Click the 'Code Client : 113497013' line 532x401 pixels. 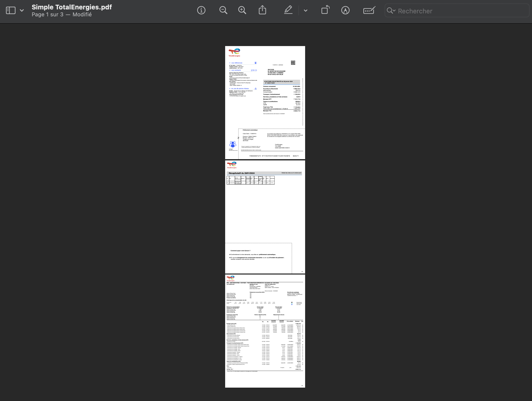pos(249,134)
